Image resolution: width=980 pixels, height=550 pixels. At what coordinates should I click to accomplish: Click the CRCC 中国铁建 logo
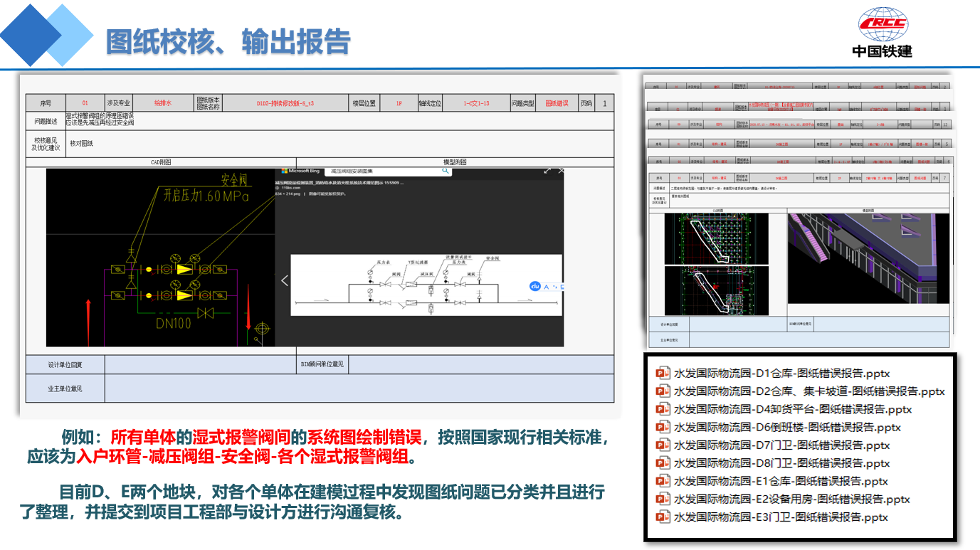coord(882,32)
